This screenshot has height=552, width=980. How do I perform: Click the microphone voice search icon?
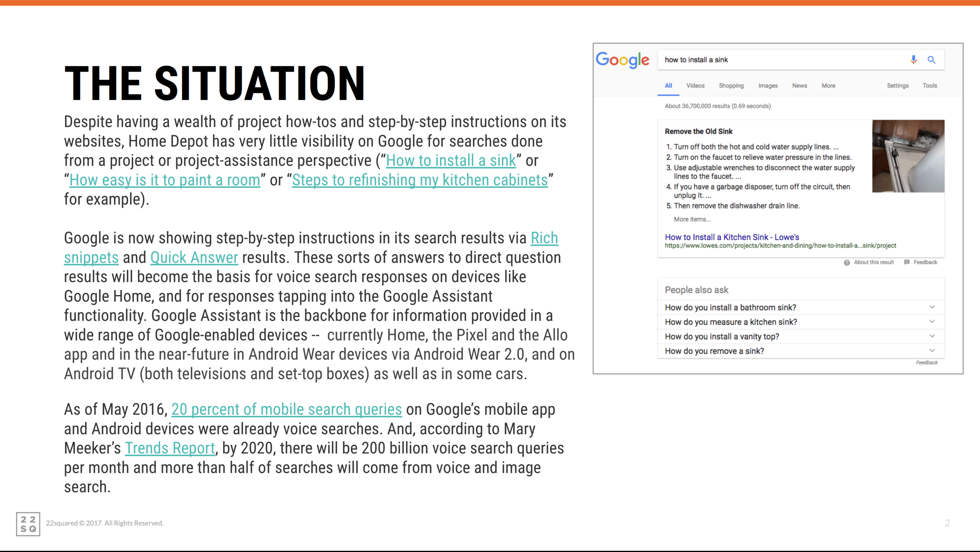[x=913, y=60]
